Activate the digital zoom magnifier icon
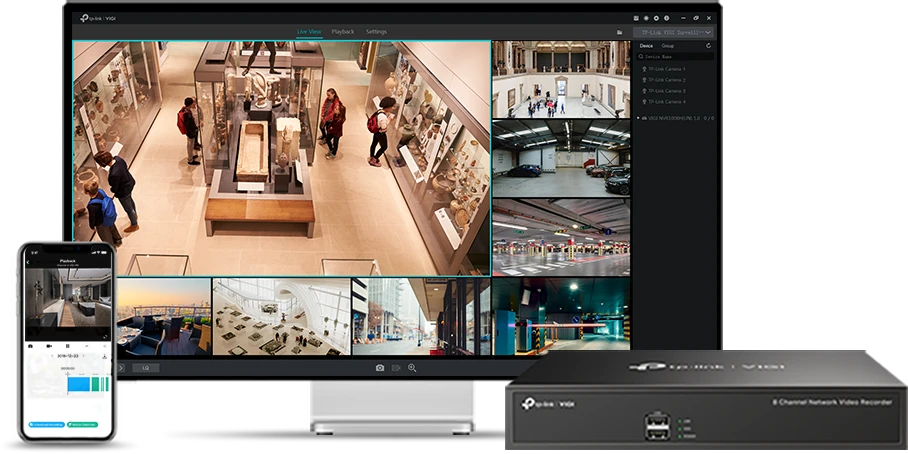This screenshot has width=908, height=454. 412,368
